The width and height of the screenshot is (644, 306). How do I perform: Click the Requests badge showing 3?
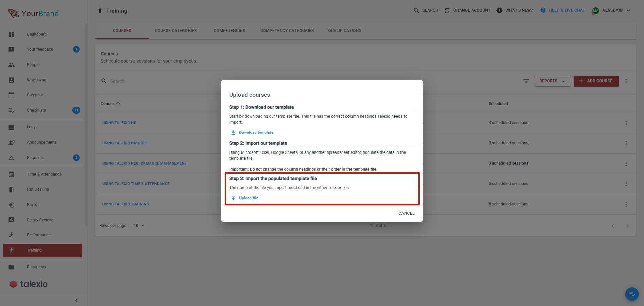[x=76, y=158]
